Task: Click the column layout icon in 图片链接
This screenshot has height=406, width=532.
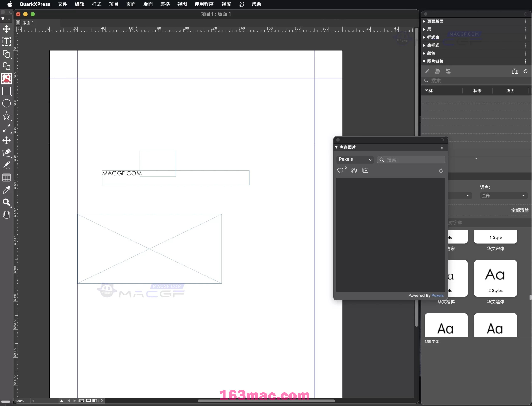Action: 515,71
